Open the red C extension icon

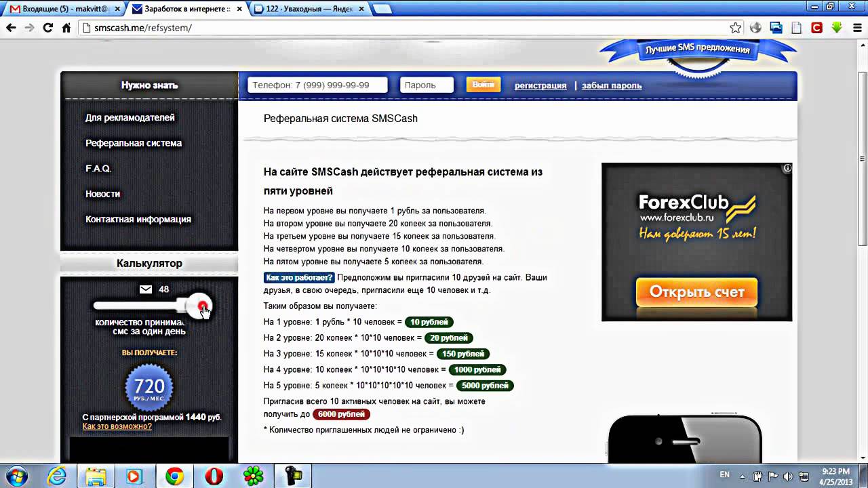pyautogui.click(x=816, y=28)
